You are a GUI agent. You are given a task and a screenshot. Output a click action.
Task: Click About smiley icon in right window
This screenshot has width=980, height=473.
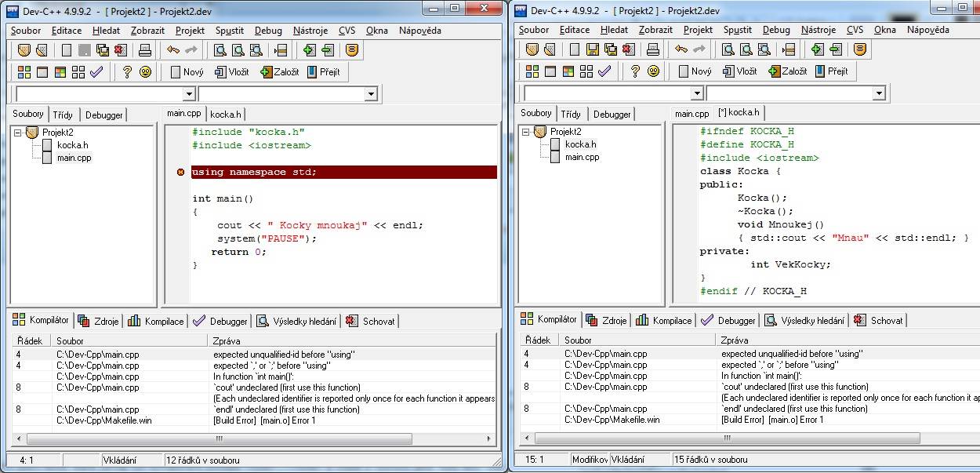653,71
